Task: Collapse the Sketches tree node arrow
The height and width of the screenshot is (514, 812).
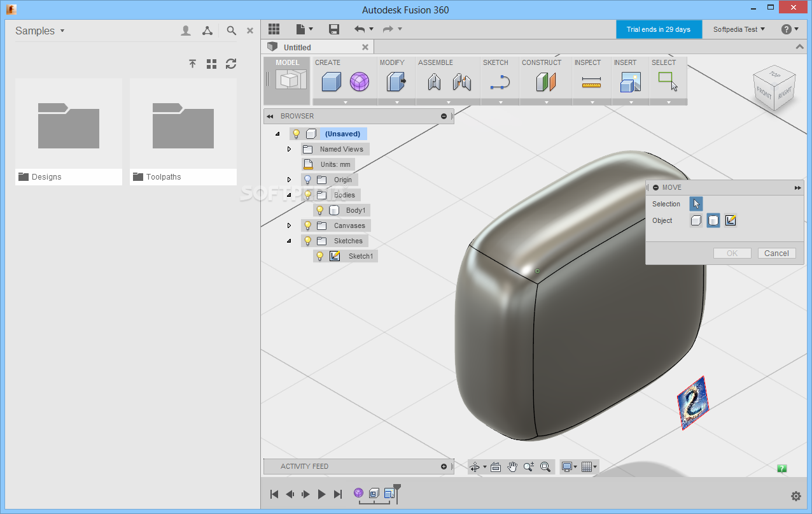Action: (x=289, y=241)
